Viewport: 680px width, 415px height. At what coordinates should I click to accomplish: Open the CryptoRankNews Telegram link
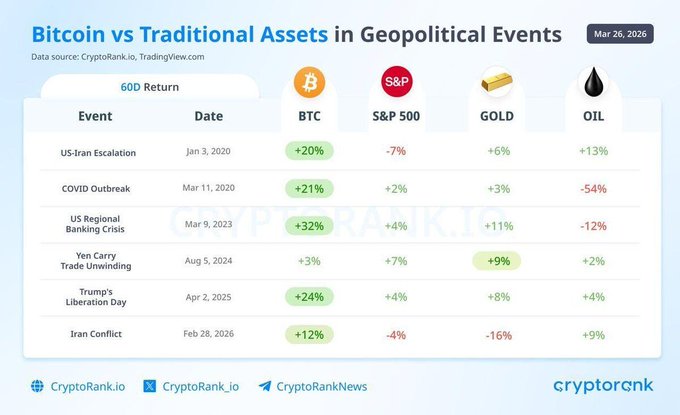(321, 386)
